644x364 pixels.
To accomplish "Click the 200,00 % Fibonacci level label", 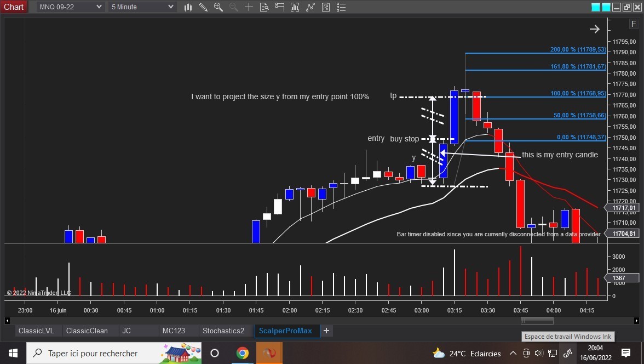I will tap(578, 49).
